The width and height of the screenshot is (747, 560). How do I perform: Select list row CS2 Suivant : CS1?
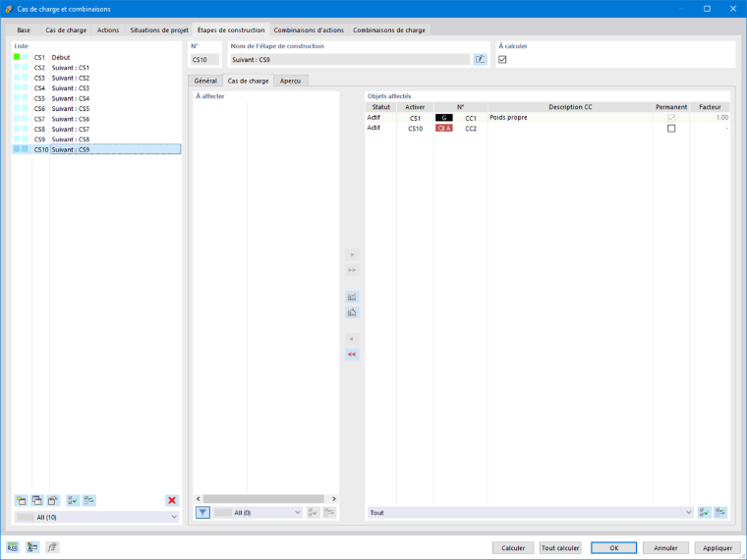[96, 68]
